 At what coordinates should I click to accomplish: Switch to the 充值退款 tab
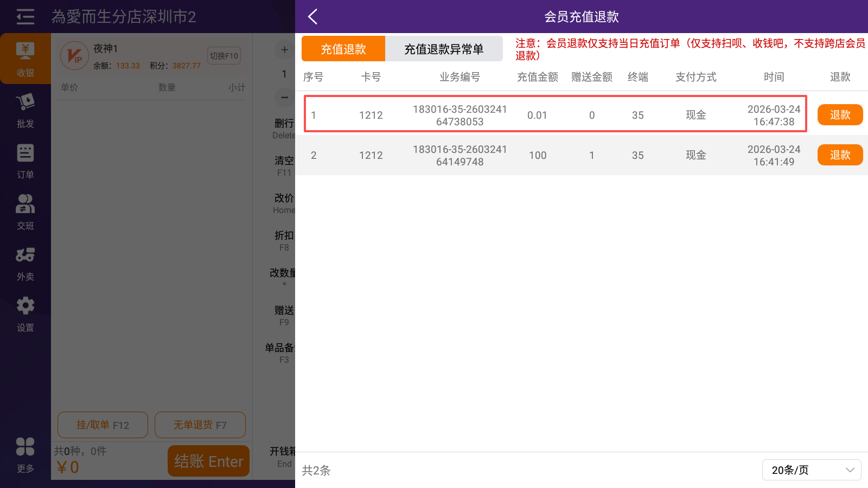coord(343,49)
